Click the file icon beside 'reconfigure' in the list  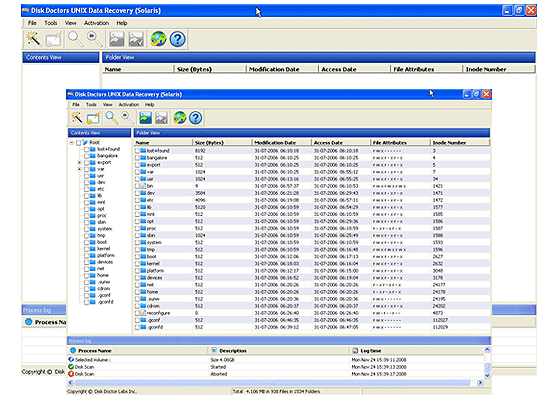pyautogui.click(x=143, y=313)
